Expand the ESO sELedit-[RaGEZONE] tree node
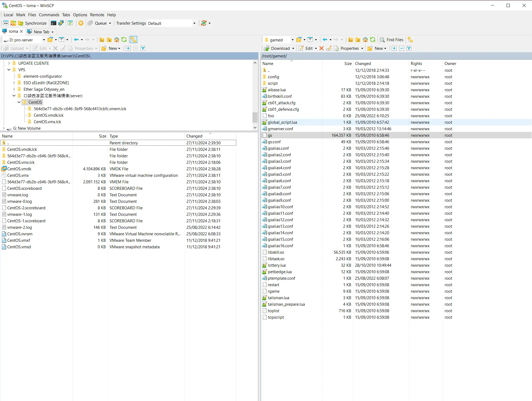532x401 pixels. 14,83
